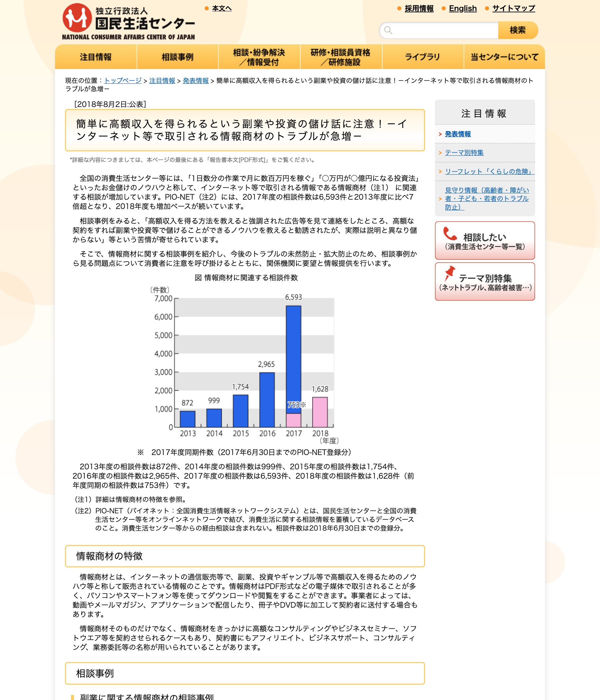Click the 753※ label on the chart

[x=296, y=404]
